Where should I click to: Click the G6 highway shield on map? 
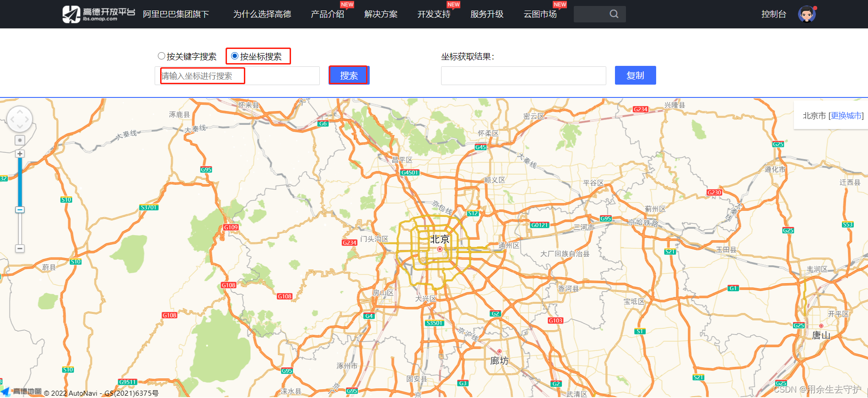click(323, 124)
